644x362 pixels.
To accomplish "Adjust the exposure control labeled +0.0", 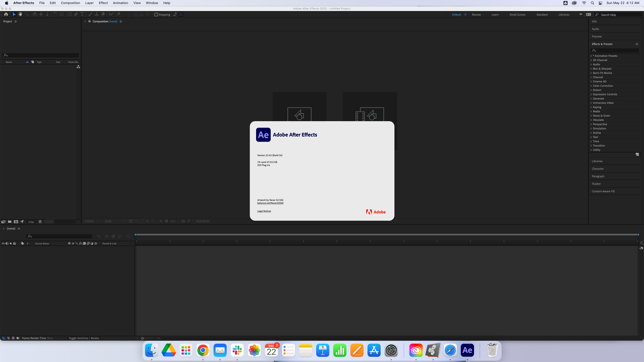I will pyautogui.click(x=172, y=221).
